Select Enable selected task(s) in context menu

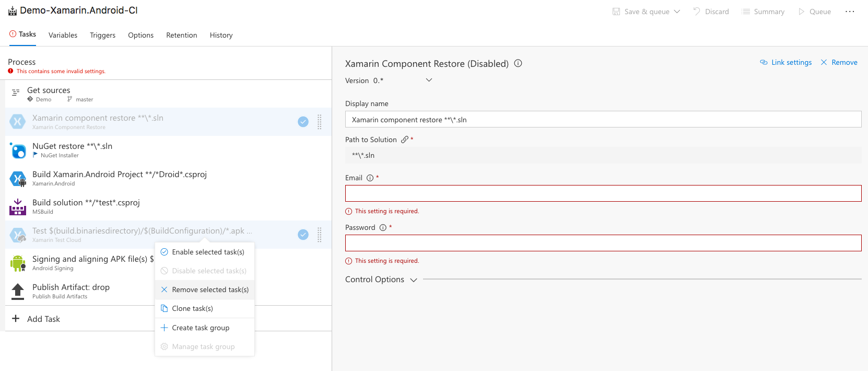coord(208,252)
